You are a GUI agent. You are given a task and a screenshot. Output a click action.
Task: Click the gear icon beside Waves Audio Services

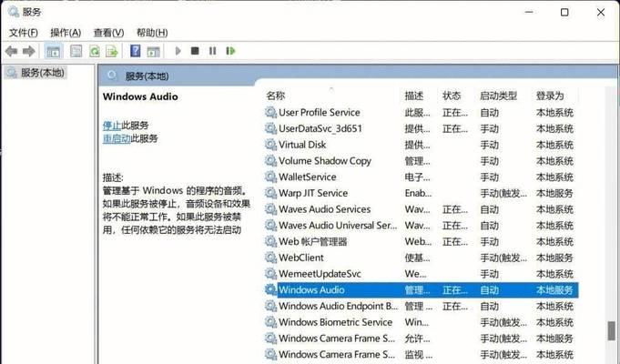pos(271,209)
